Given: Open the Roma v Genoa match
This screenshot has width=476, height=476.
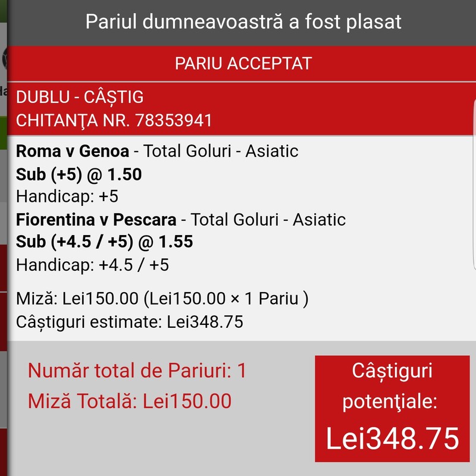Looking at the screenshot, I should [73, 151].
